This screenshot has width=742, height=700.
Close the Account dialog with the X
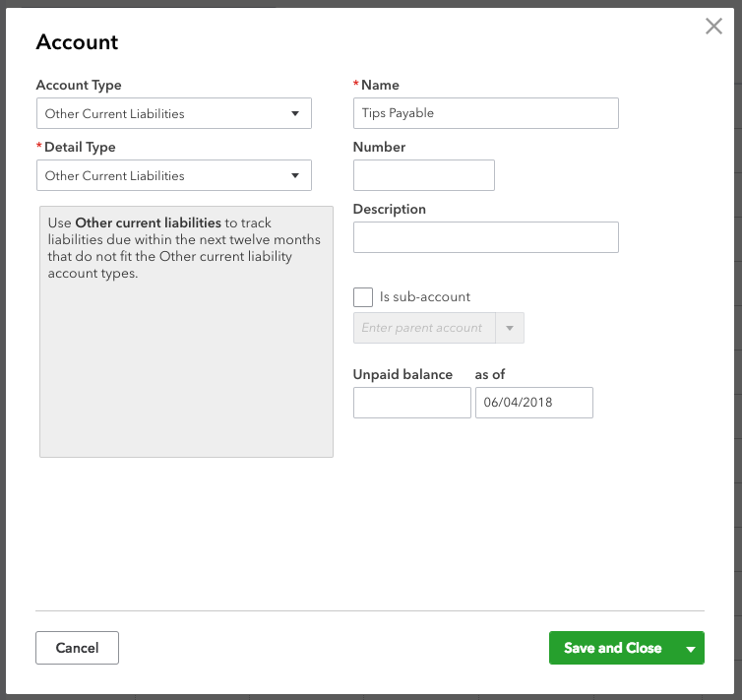[x=713, y=27]
